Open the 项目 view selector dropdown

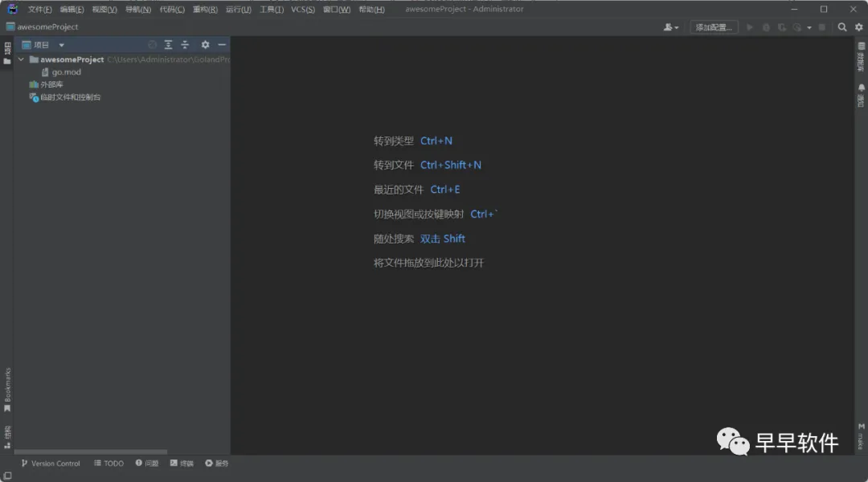(43, 45)
